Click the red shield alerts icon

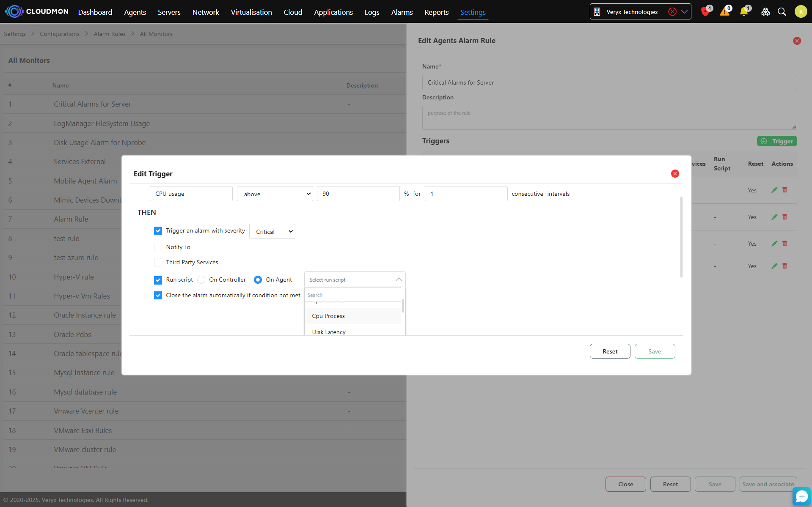point(705,12)
